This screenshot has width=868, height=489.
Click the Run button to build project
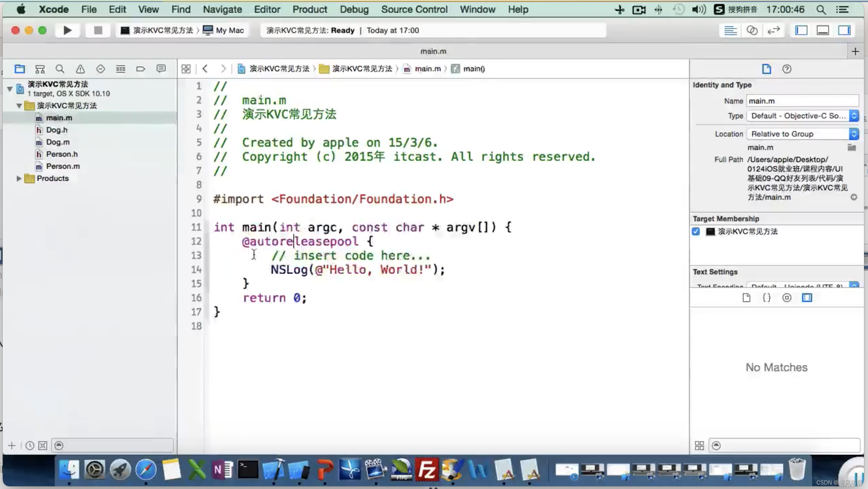tap(67, 30)
